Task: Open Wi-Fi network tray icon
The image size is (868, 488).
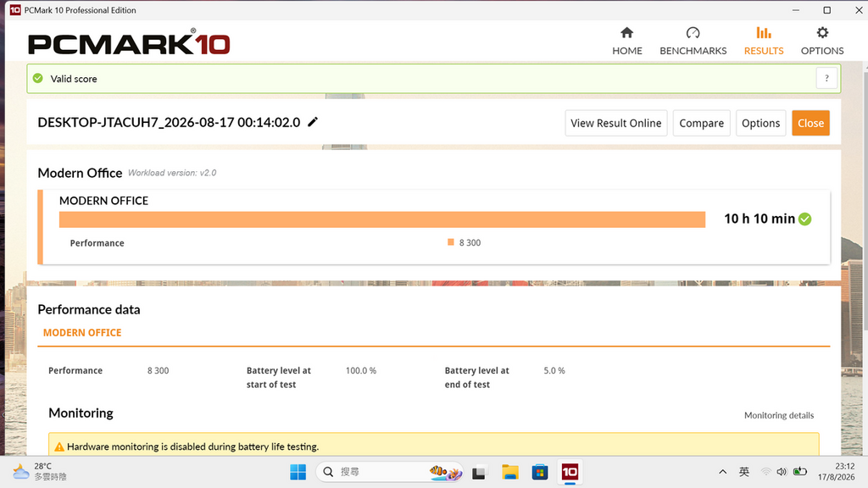Action: [x=765, y=472]
